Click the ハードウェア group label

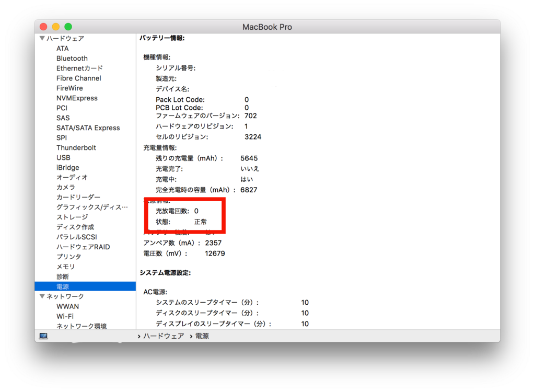(65, 38)
